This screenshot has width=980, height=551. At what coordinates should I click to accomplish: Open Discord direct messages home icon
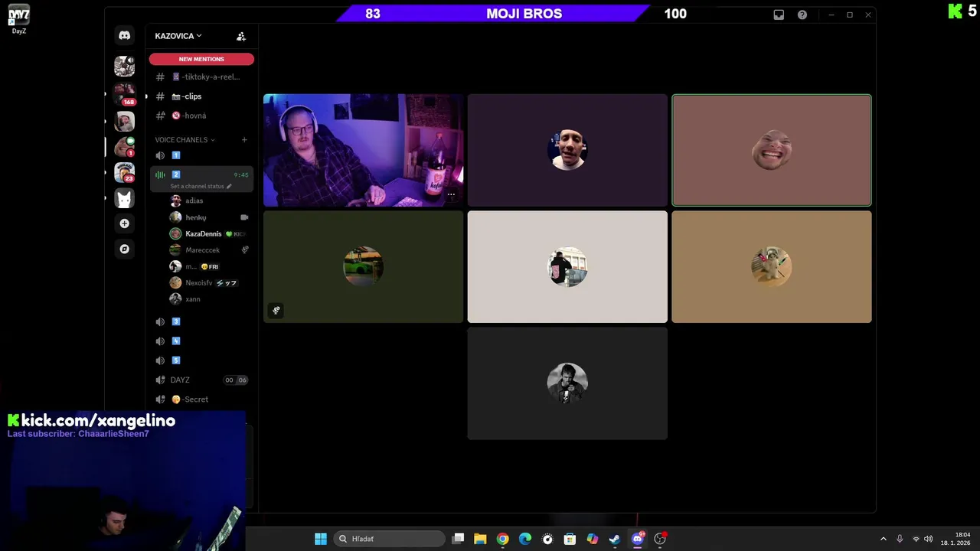tap(124, 35)
